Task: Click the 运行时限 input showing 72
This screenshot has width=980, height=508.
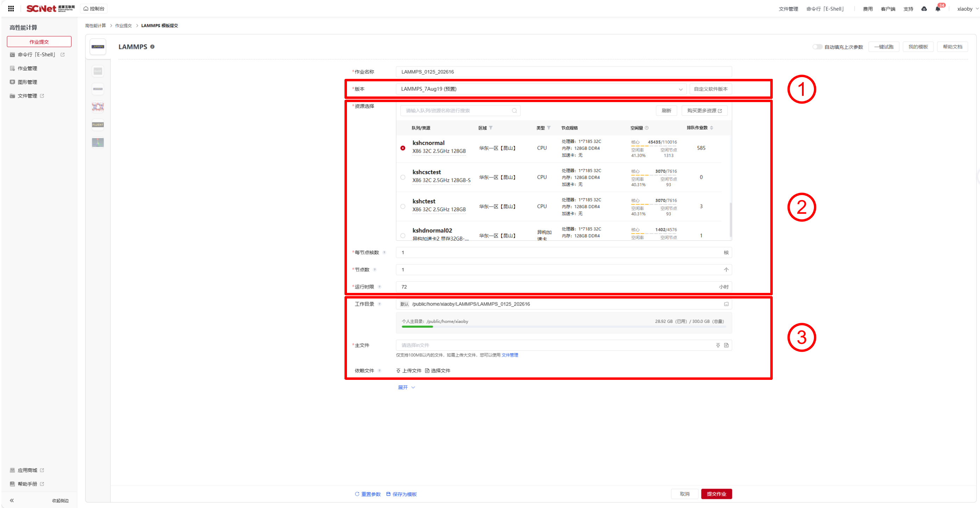Action: 563,287
